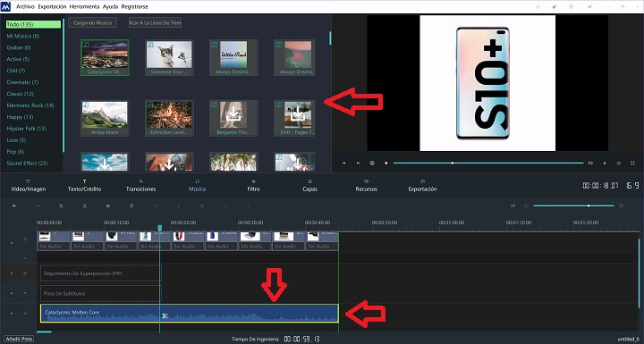Collapse the subtitle track arrow

coord(12,293)
